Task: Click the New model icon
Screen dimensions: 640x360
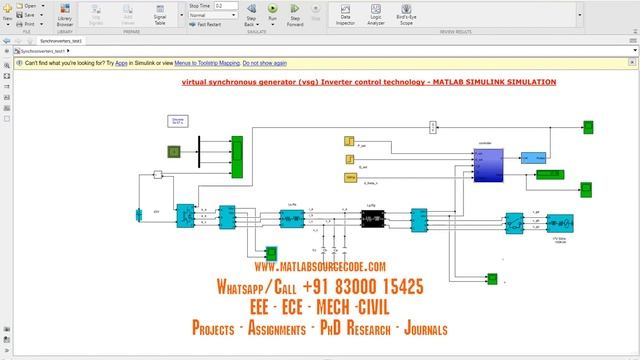Action: coord(7,9)
